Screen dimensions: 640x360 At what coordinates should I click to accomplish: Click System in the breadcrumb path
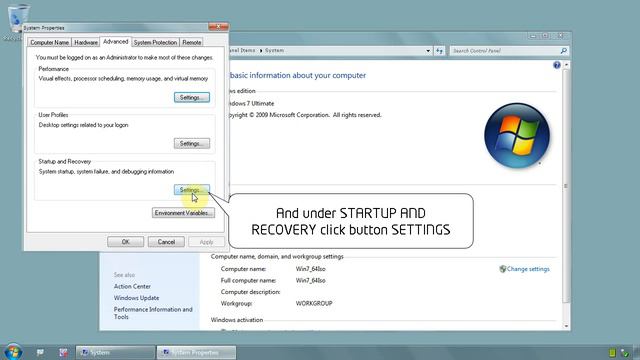click(274, 50)
